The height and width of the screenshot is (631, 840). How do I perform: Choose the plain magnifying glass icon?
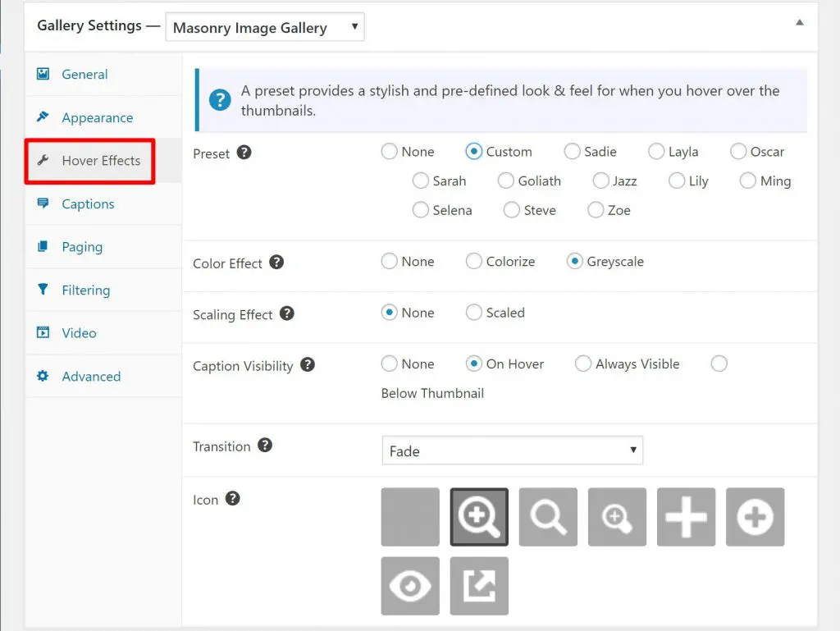coord(548,517)
